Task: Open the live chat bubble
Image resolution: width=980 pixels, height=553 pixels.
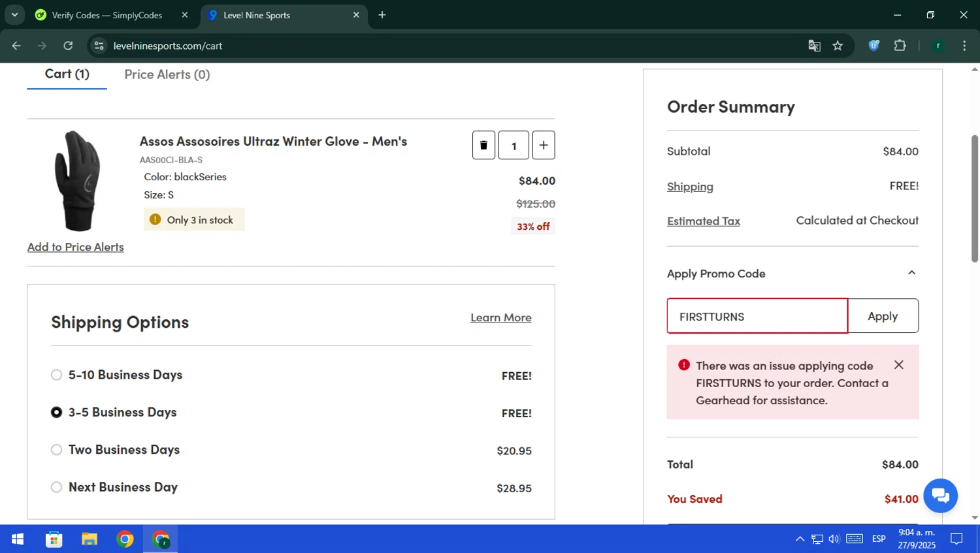Action: [940, 496]
